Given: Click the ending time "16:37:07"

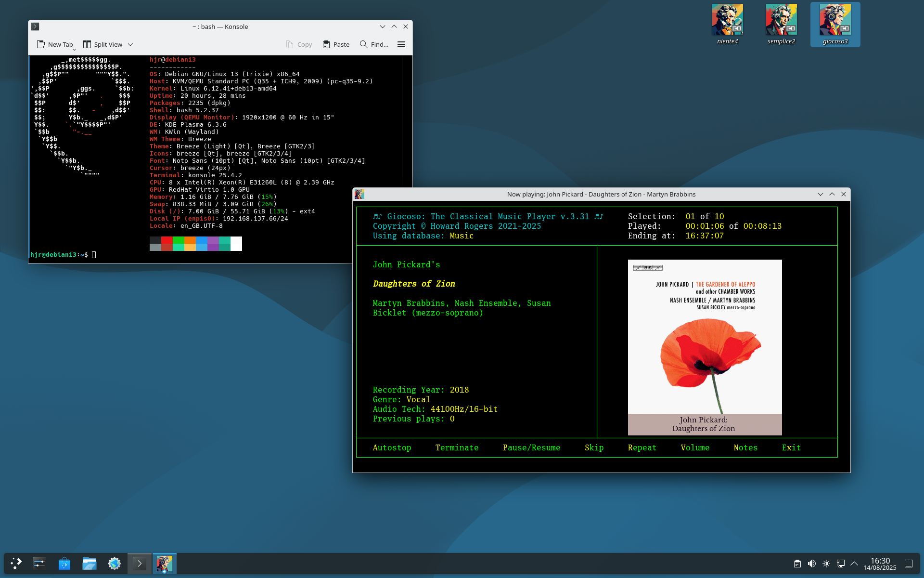Looking at the screenshot, I should (705, 236).
